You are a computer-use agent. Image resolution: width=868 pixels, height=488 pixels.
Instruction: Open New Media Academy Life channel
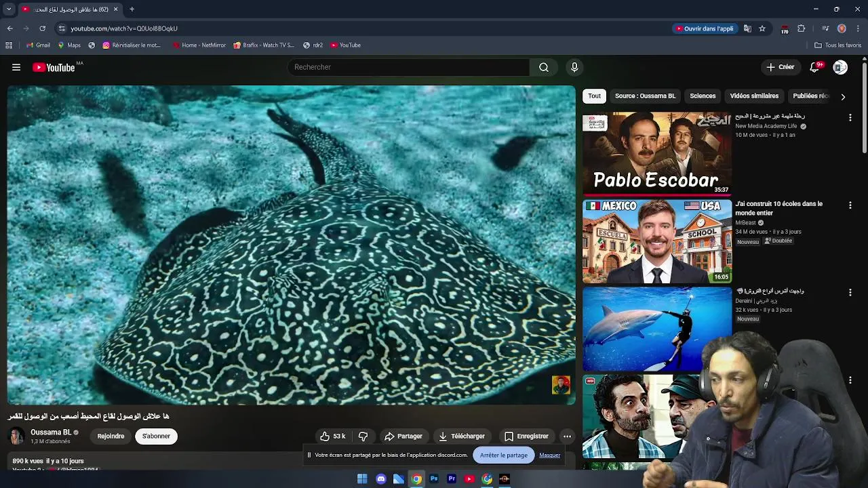tap(766, 126)
